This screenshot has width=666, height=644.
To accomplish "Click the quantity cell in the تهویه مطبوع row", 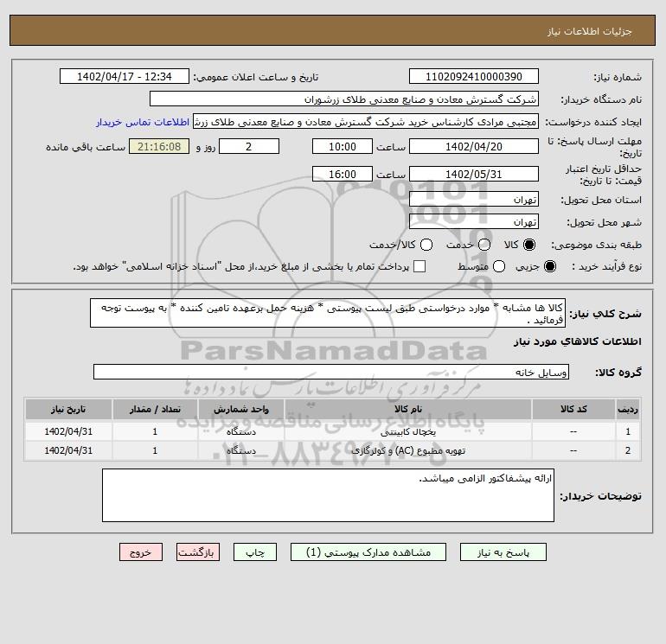I will coord(155,450).
